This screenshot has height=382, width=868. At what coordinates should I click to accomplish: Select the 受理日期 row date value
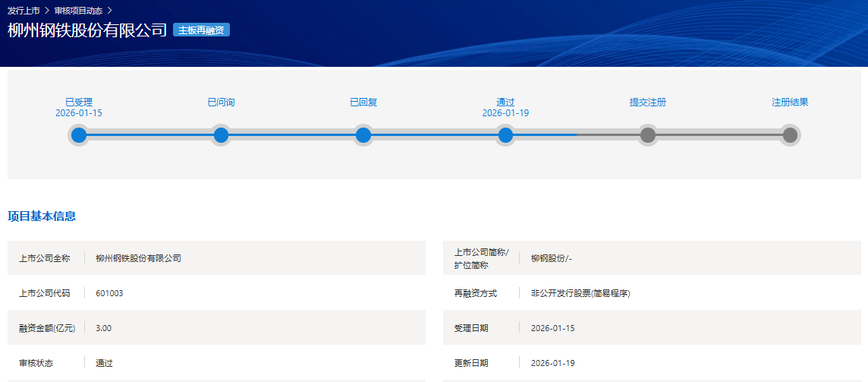(x=552, y=328)
